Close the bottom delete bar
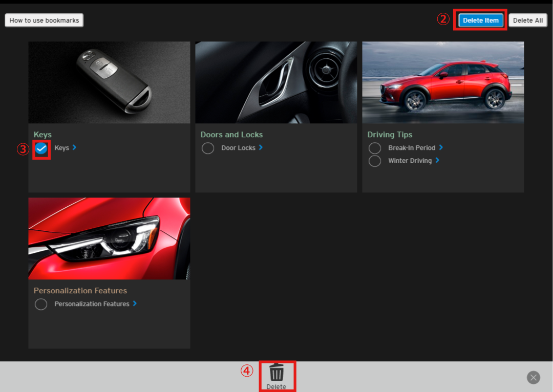 533,378
